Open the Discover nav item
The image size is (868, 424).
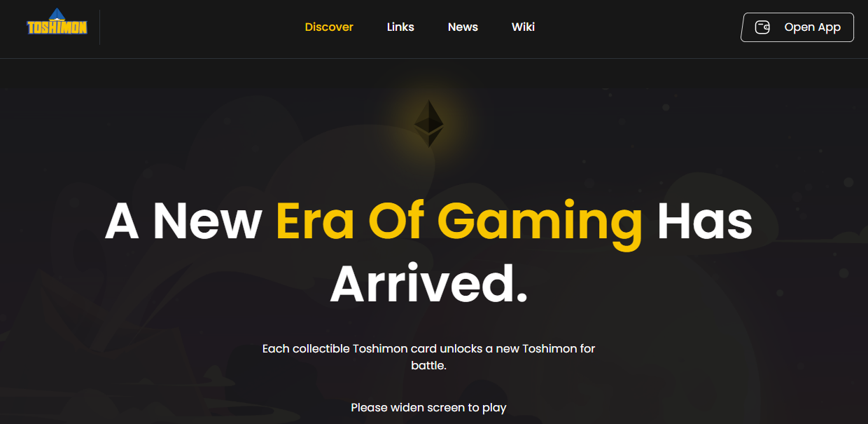329,27
